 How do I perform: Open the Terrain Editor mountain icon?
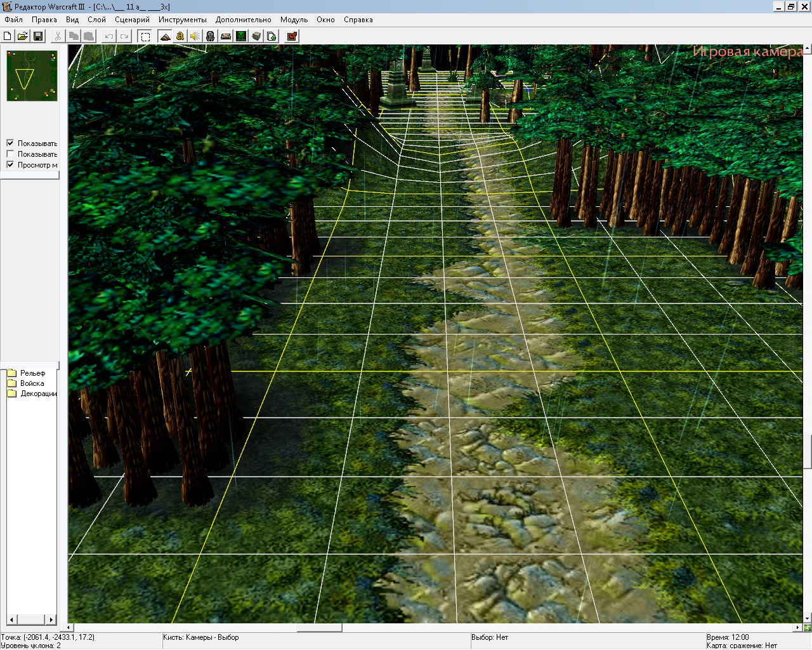pos(165,36)
